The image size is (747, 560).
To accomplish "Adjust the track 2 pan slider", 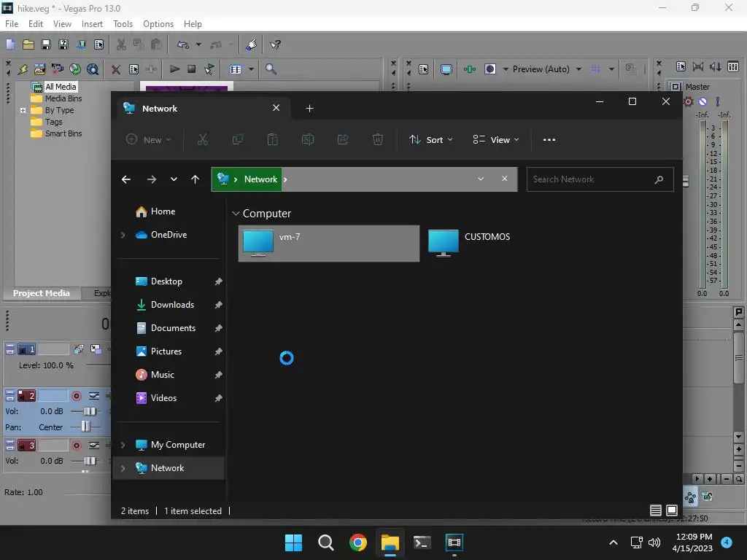I will pos(85,427).
